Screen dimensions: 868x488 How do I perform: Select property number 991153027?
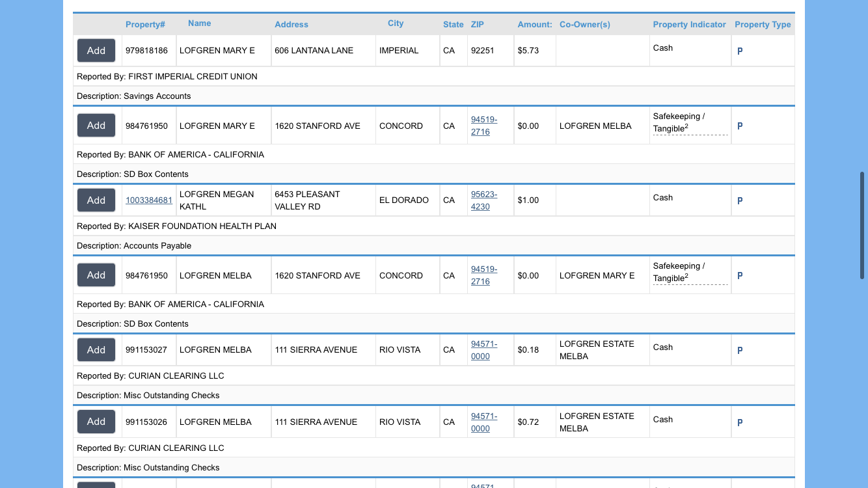[146, 350]
